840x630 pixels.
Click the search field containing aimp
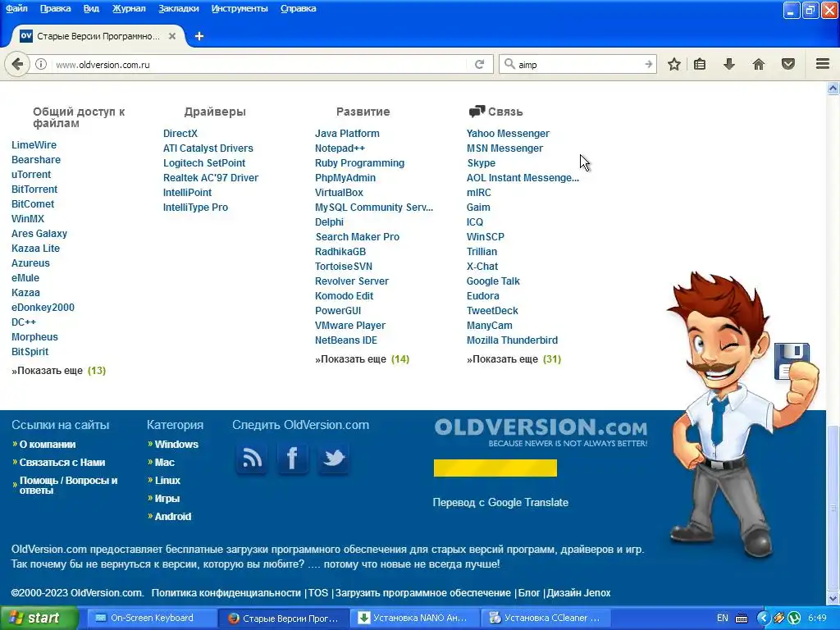[x=578, y=64]
